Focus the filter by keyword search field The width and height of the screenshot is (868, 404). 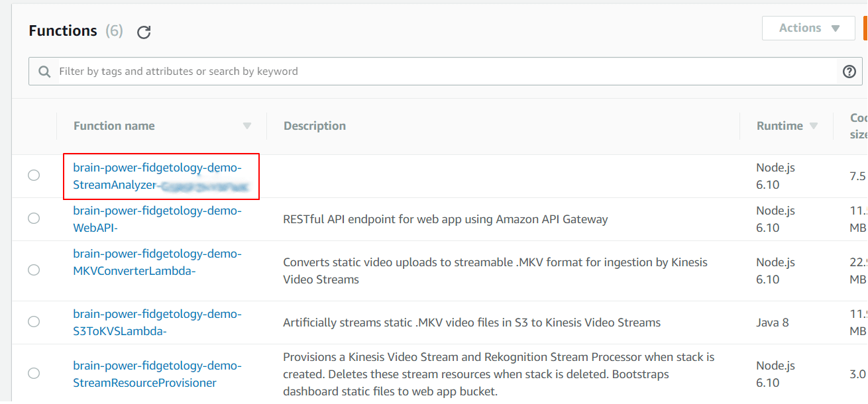[x=445, y=72]
